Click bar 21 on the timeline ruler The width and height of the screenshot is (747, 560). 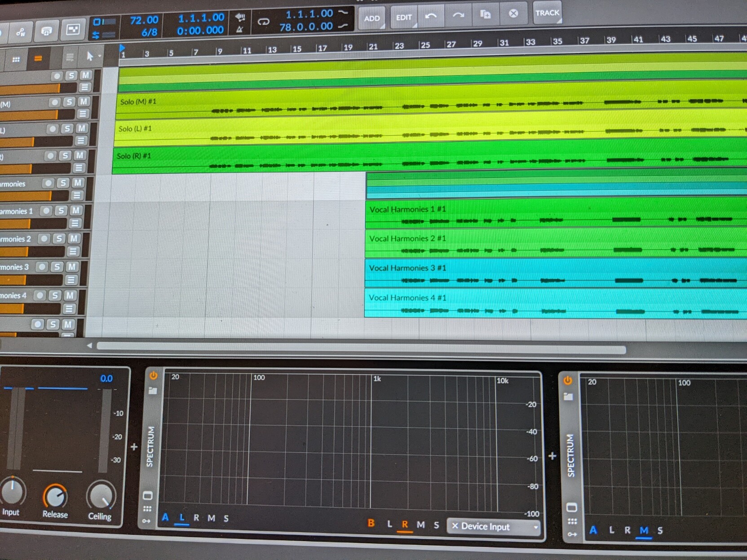pos(373,47)
